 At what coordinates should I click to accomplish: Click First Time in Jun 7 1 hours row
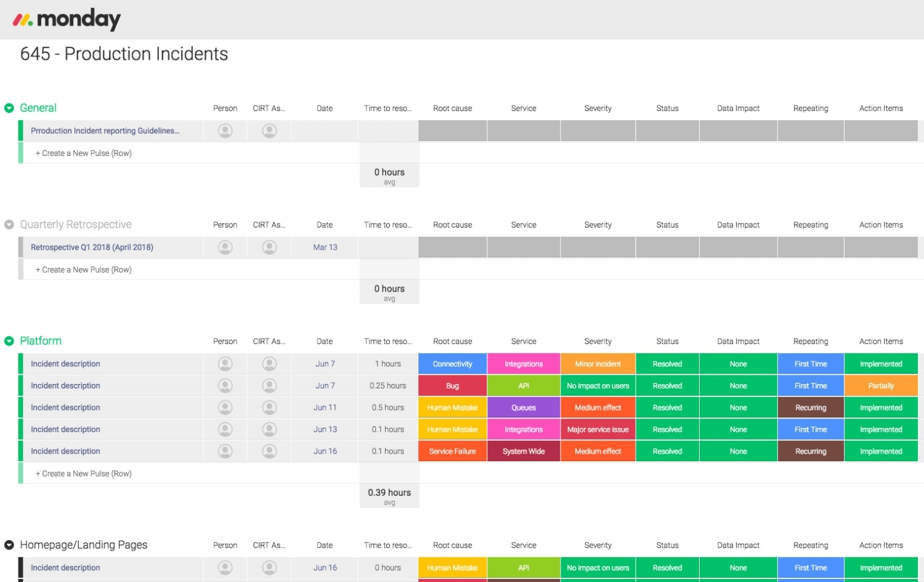(811, 364)
